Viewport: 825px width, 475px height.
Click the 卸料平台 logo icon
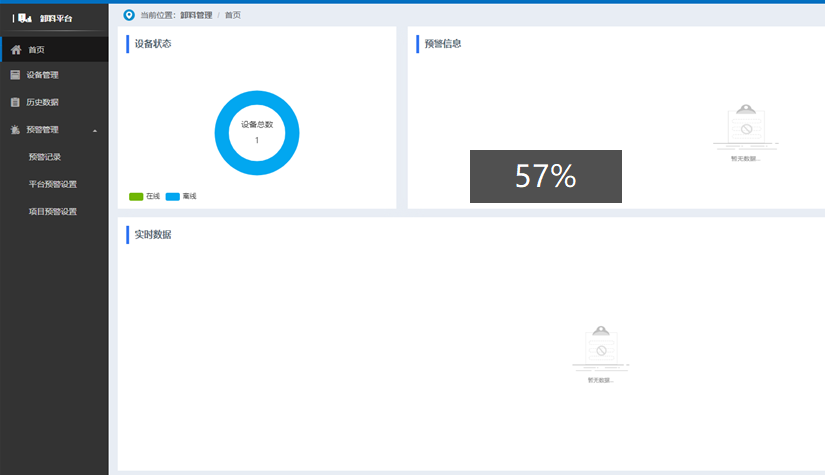pyautogui.click(x=25, y=18)
